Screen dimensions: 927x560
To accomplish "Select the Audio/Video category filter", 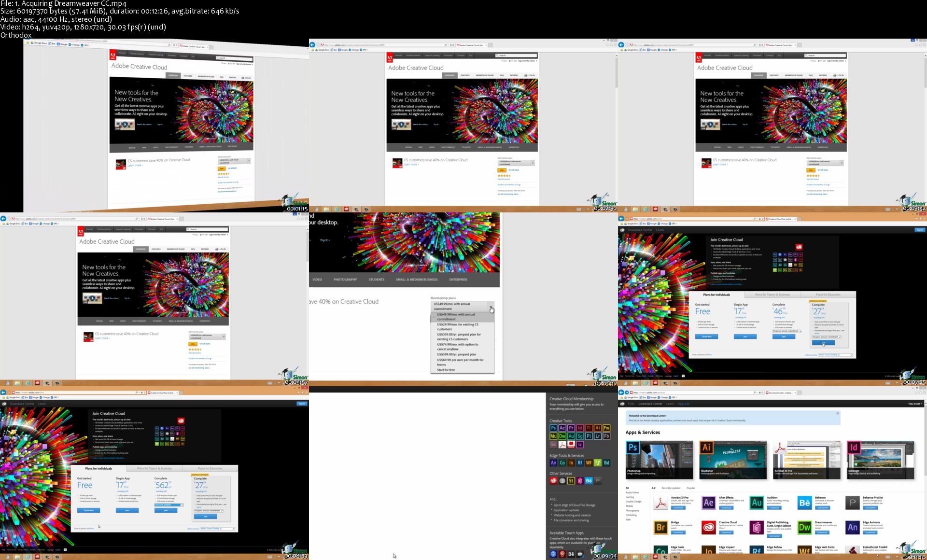I will pyautogui.click(x=632, y=492).
